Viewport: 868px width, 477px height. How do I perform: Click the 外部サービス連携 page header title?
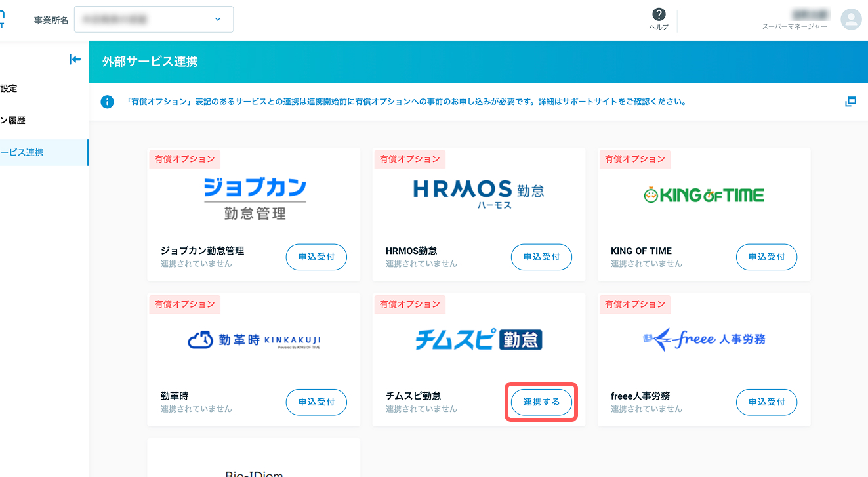[x=150, y=62]
